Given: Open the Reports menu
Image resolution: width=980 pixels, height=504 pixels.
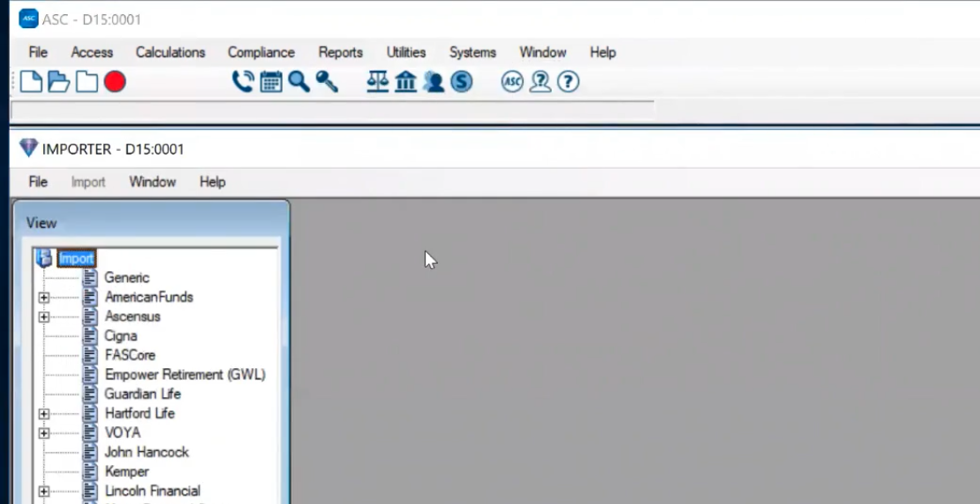Looking at the screenshot, I should click(341, 52).
